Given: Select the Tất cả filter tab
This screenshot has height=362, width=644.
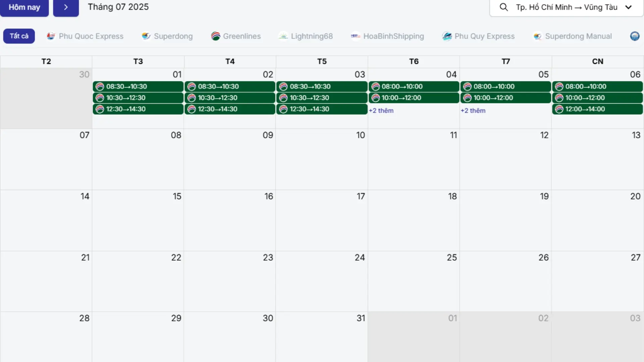Looking at the screenshot, I should tap(19, 36).
